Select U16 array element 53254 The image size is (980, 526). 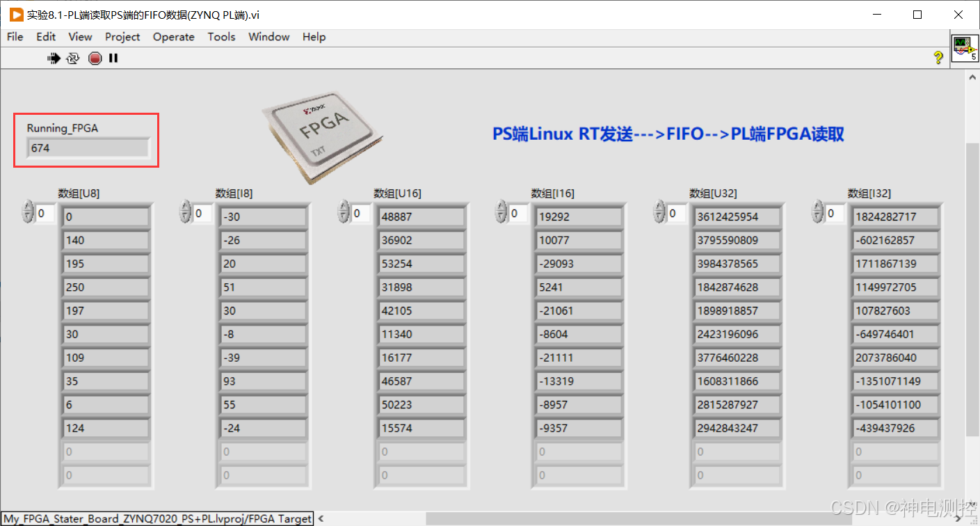(421, 264)
